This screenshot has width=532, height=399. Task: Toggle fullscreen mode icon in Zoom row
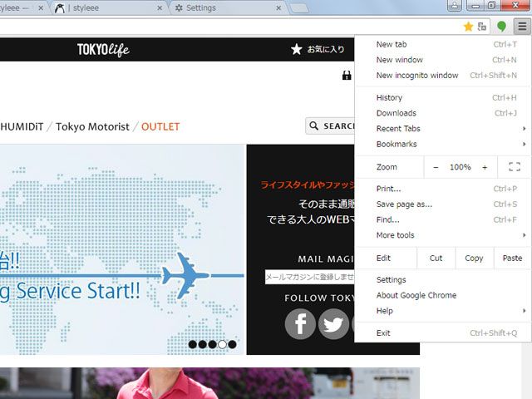514,167
